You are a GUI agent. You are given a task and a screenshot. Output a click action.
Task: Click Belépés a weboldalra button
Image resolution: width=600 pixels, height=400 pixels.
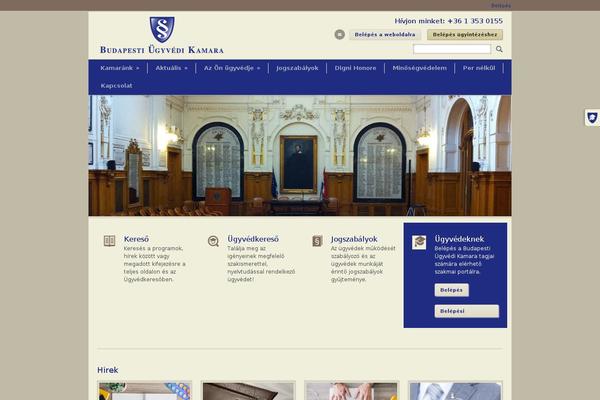(385, 34)
